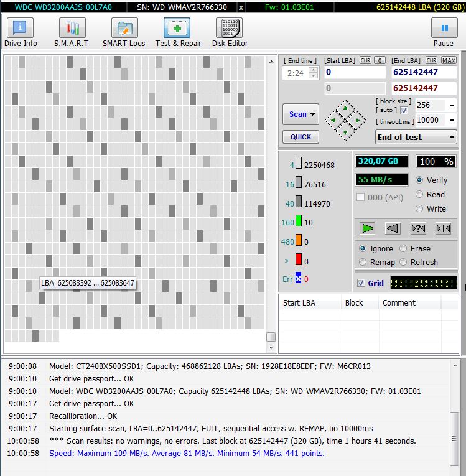The height and width of the screenshot is (476, 466).
Task: Click the left arrow of the navigation diamond
Action: click(333, 120)
